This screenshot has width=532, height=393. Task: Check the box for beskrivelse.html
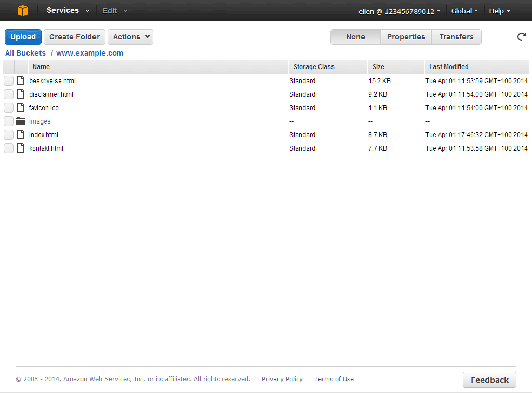[9, 81]
